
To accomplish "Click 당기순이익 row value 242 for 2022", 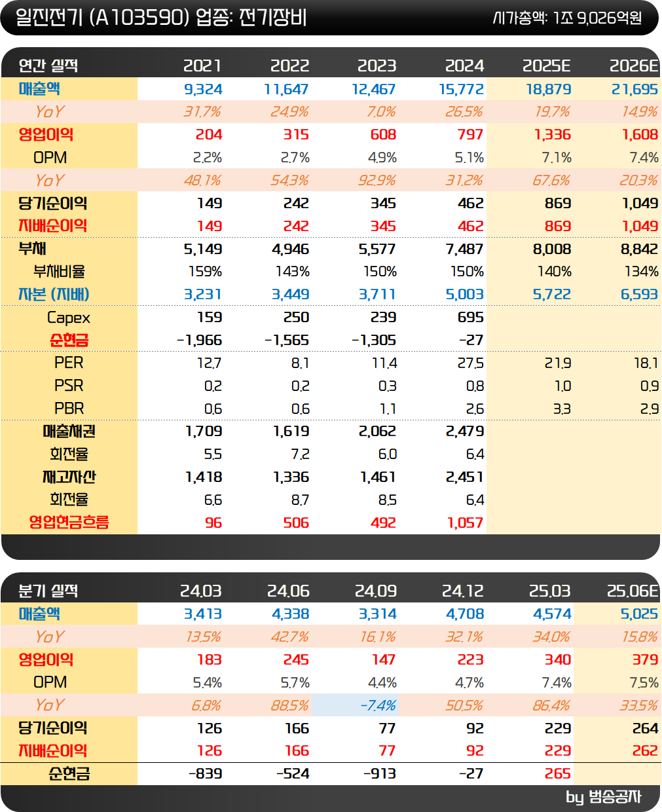I will tap(296, 203).
